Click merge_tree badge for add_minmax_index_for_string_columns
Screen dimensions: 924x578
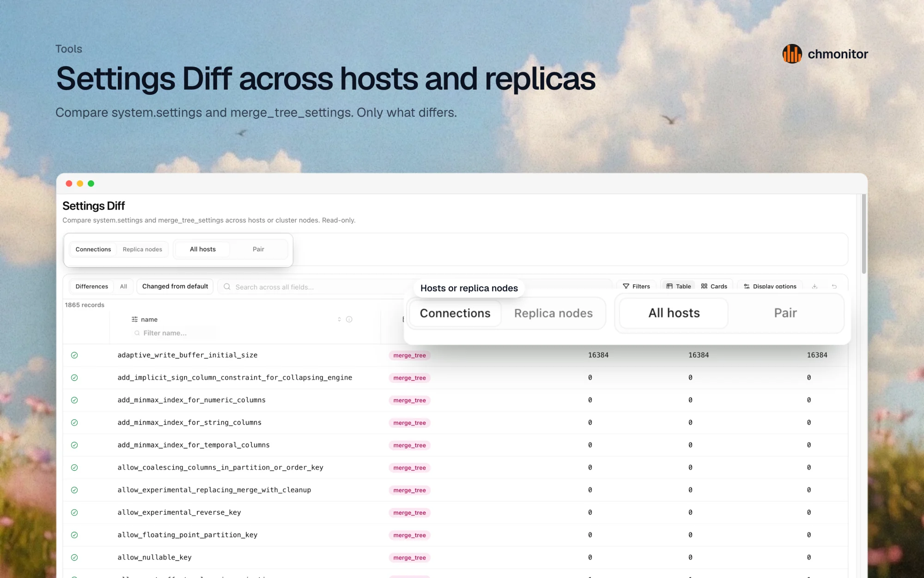(409, 423)
